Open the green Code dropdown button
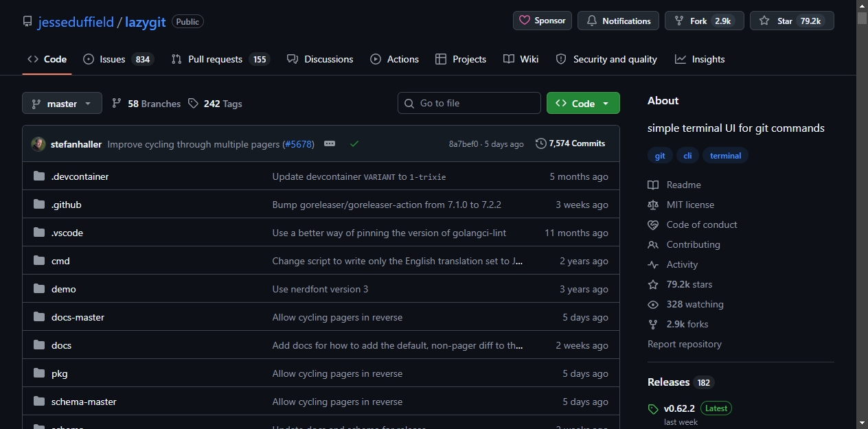The height and width of the screenshot is (429, 868). (x=583, y=103)
